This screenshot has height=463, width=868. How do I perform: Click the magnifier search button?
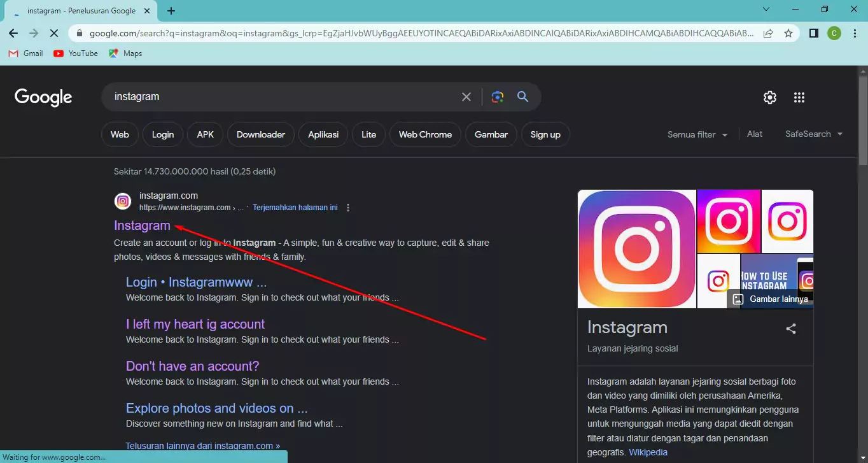pyautogui.click(x=523, y=97)
